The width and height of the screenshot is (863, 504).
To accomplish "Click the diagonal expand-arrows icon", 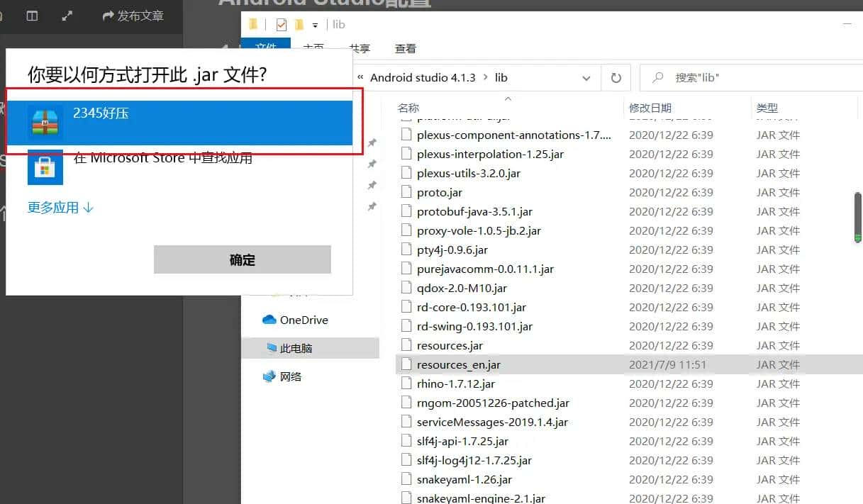I will tap(67, 16).
